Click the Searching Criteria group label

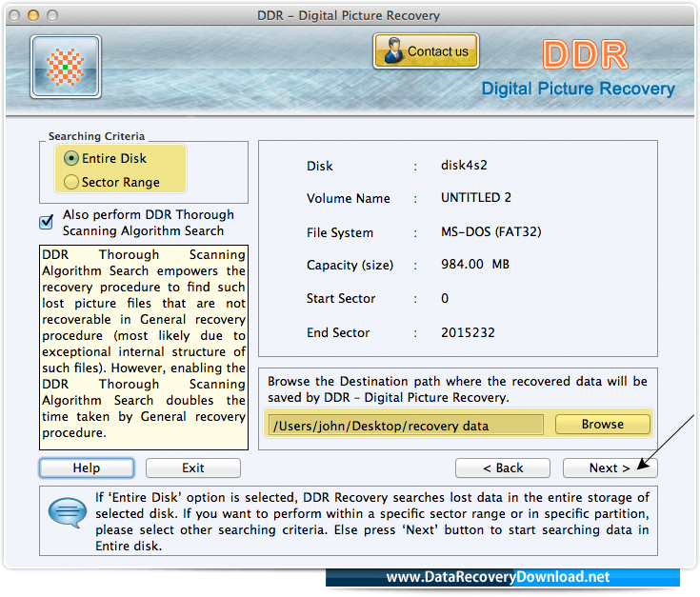96,136
